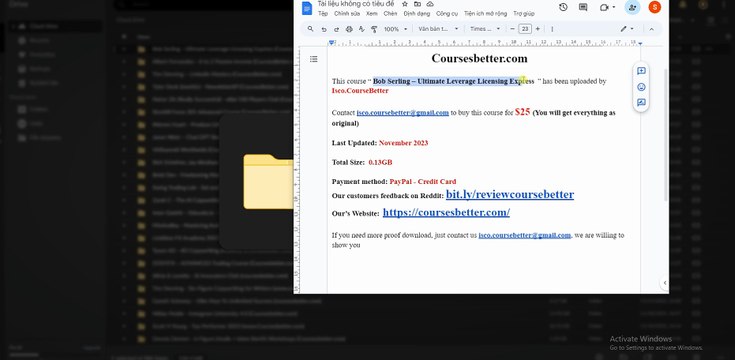Start a Meet call camera icon
Screen dimensions: 735x360
click(604, 8)
